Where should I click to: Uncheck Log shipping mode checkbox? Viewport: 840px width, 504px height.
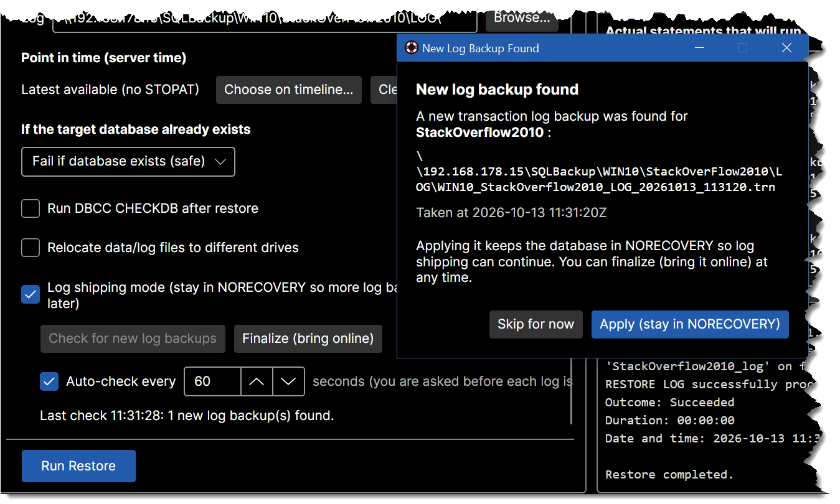pyautogui.click(x=31, y=294)
